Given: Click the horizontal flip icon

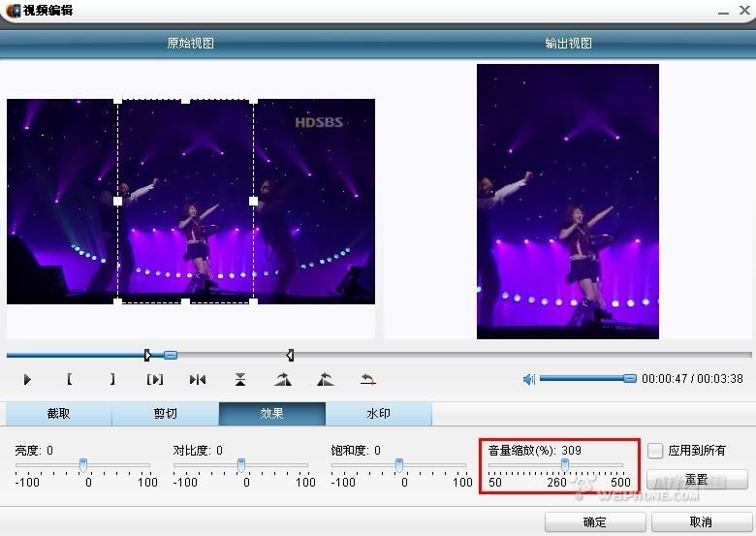Looking at the screenshot, I should [198, 380].
